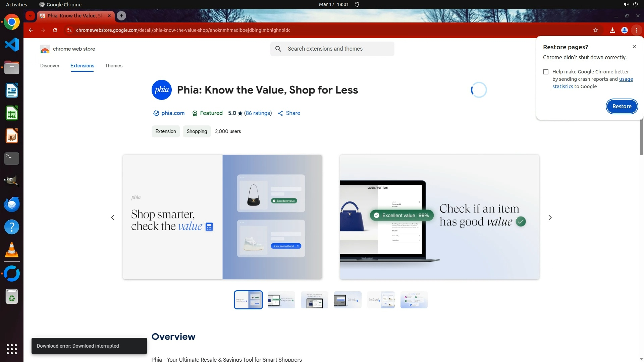Viewport: 644px width, 362px height.
Task: Switch to the Discover tab
Action: tap(50, 66)
